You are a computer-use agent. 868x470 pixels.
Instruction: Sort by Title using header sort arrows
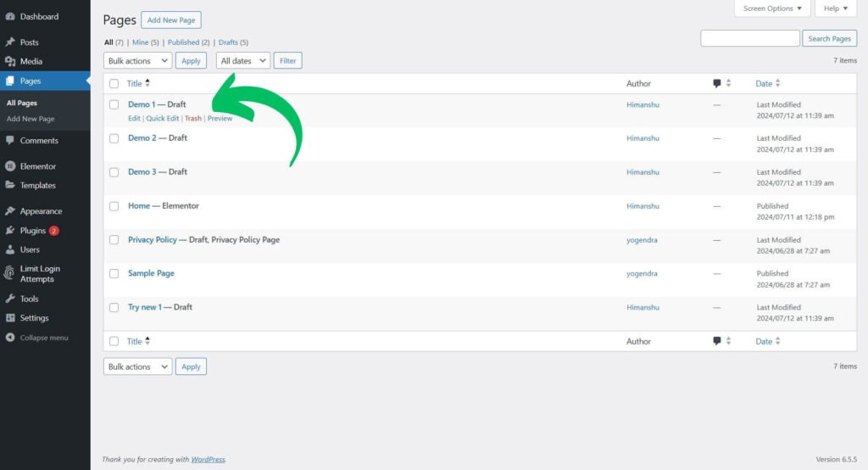point(147,83)
